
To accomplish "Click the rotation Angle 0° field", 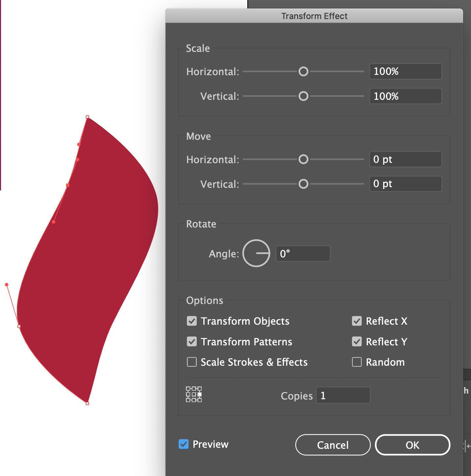I will [x=303, y=253].
